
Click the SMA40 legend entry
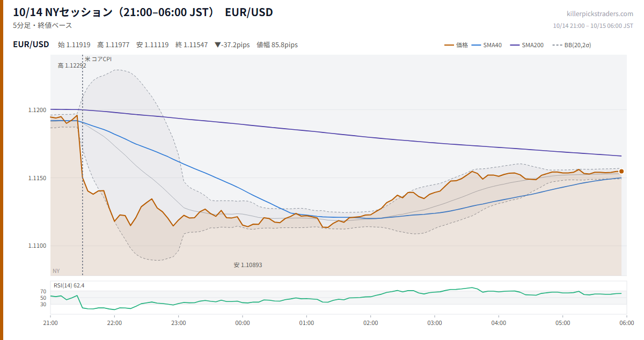pos(486,45)
